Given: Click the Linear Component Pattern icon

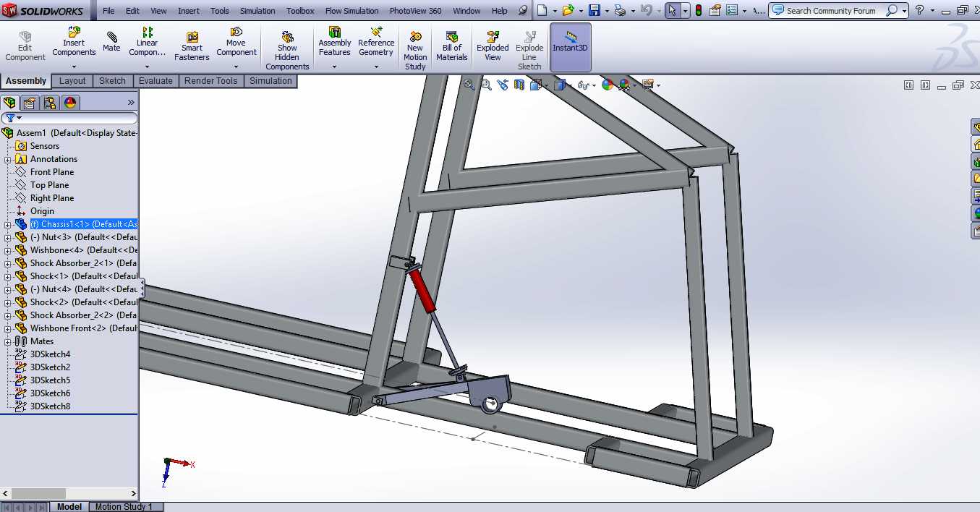Looking at the screenshot, I should (148, 33).
